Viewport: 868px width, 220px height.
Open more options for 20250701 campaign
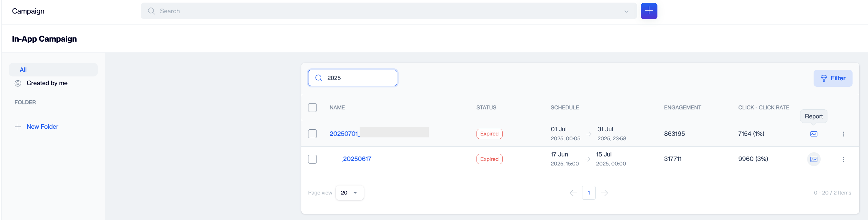pyautogui.click(x=843, y=134)
